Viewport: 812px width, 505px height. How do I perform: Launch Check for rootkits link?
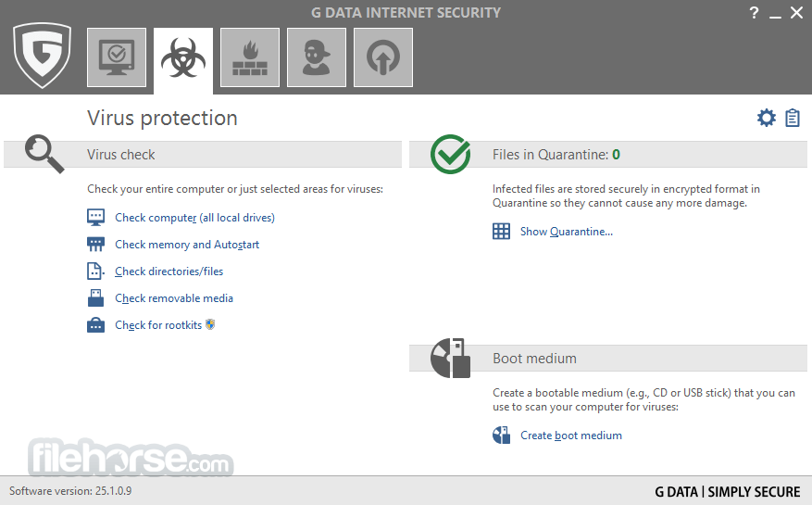158,325
